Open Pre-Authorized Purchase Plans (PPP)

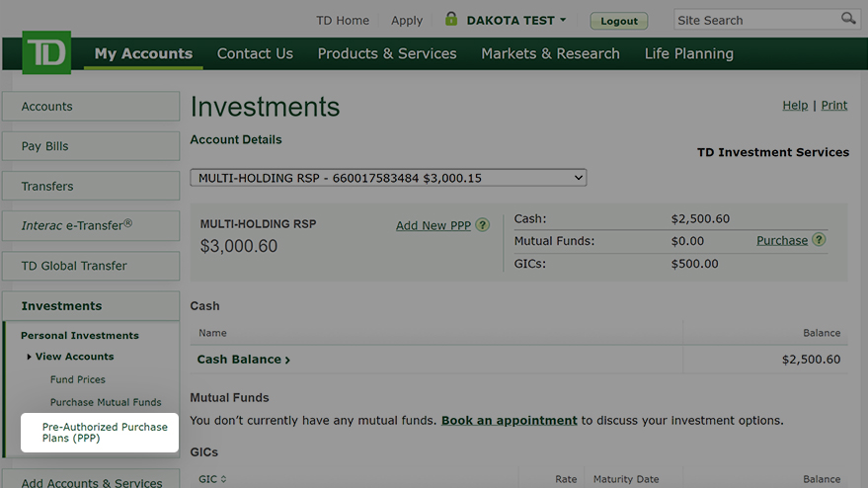pos(100,433)
